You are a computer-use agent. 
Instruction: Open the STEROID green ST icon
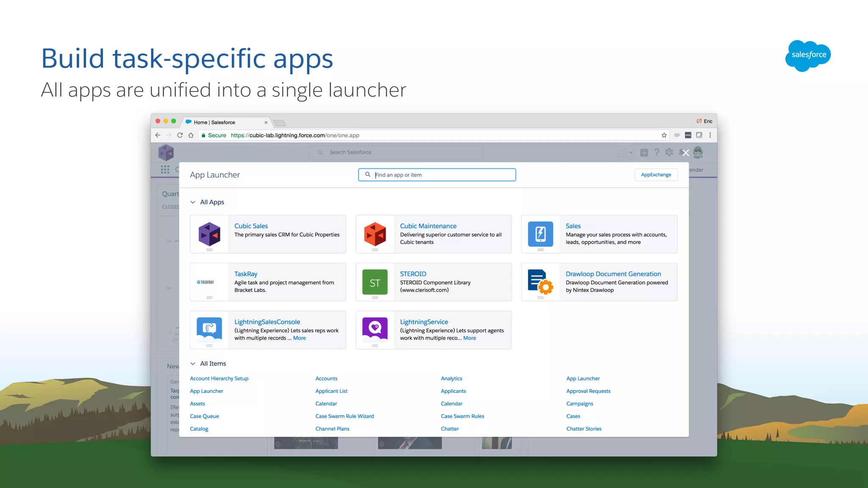[375, 282]
